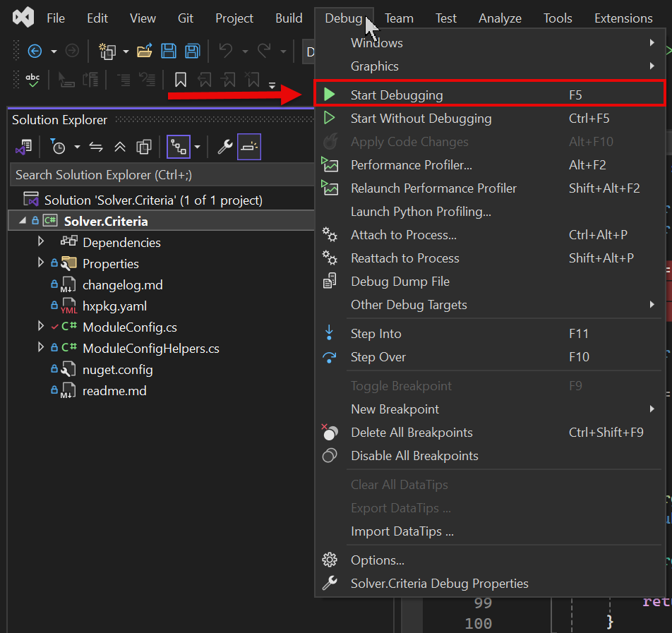Open the Windows submenu in Debug
The image size is (672, 633).
click(x=489, y=43)
